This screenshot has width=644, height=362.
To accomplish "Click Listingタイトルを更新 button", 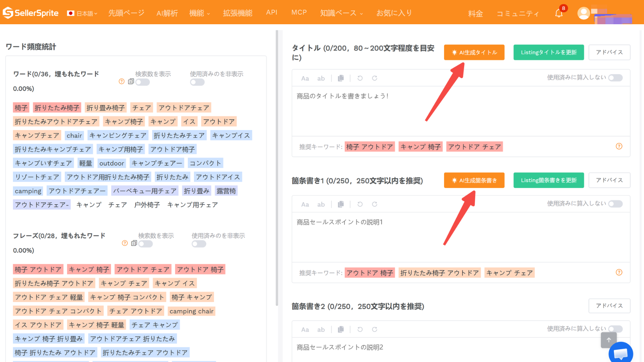I will (548, 52).
